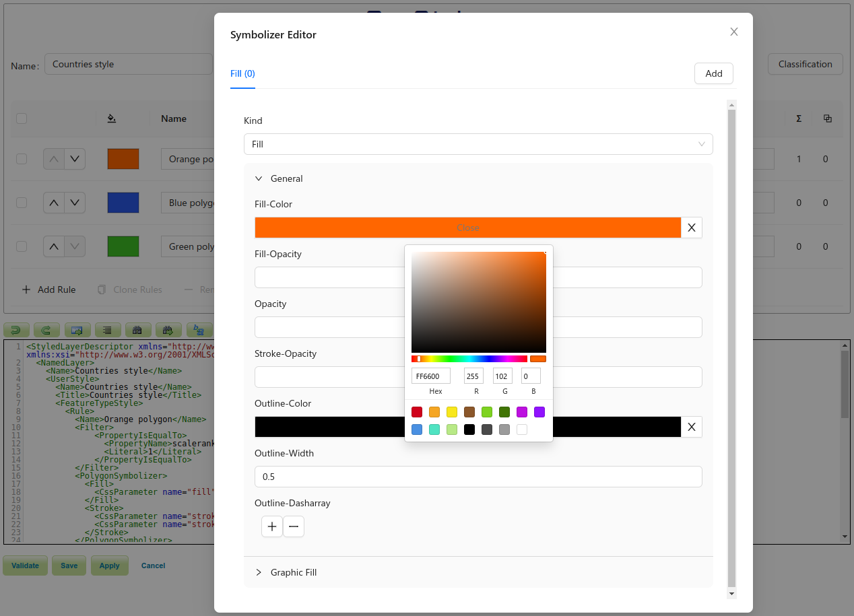
Task: Click the find (binoculars) toolbar icon
Action: tap(138, 330)
